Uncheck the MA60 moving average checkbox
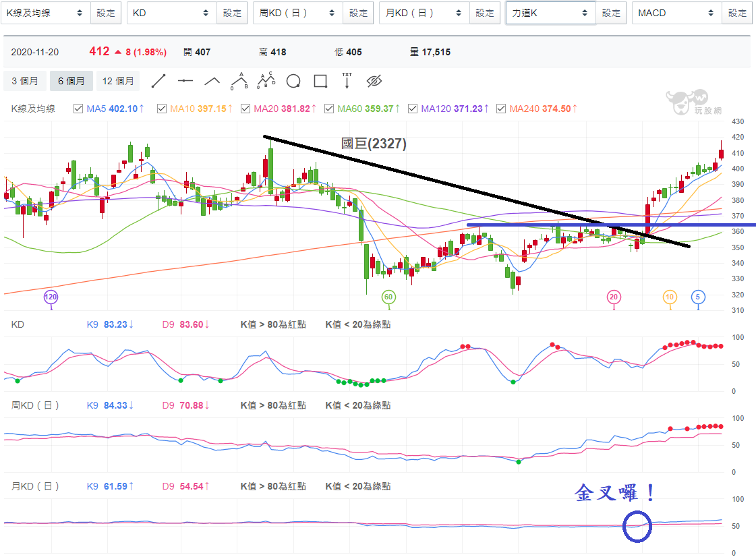This screenshot has height=557, width=756. tap(329, 109)
